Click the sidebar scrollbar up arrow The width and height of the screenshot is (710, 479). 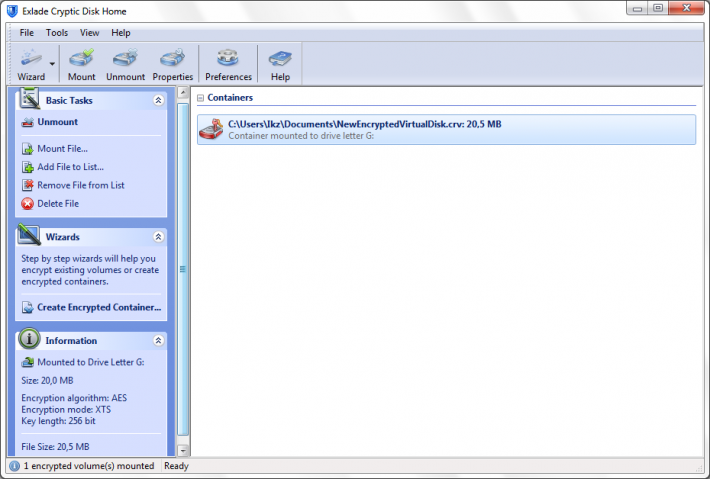pyautogui.click(x=183, y=93)
